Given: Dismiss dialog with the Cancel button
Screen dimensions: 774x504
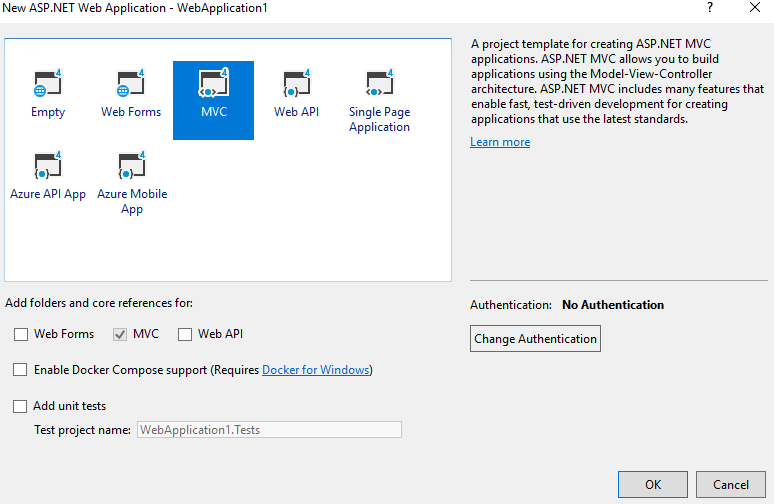Looking at the screenshot, I should click(731, 484).
